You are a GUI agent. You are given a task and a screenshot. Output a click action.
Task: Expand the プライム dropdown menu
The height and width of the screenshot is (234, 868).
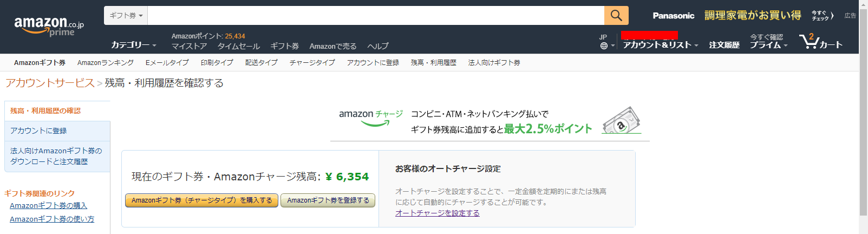768,45
